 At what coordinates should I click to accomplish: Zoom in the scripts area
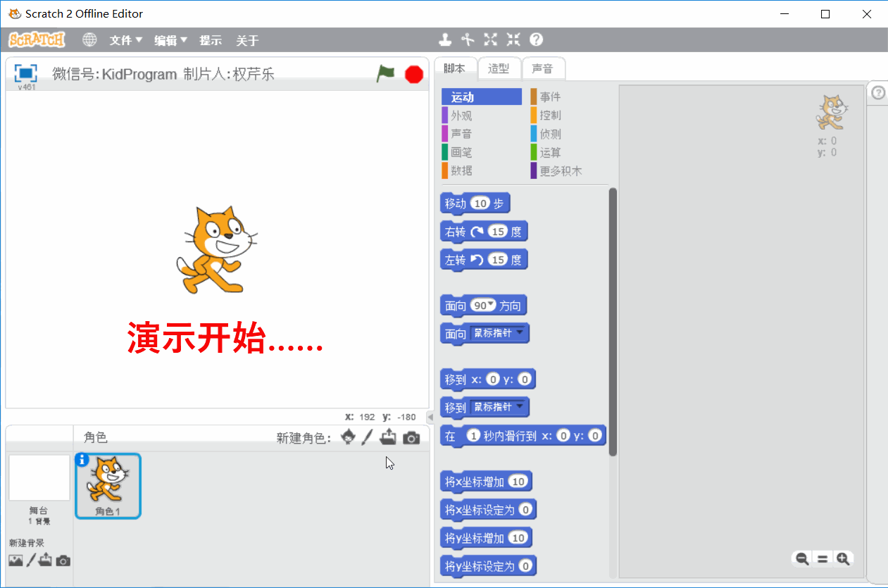tap(843, 558)
